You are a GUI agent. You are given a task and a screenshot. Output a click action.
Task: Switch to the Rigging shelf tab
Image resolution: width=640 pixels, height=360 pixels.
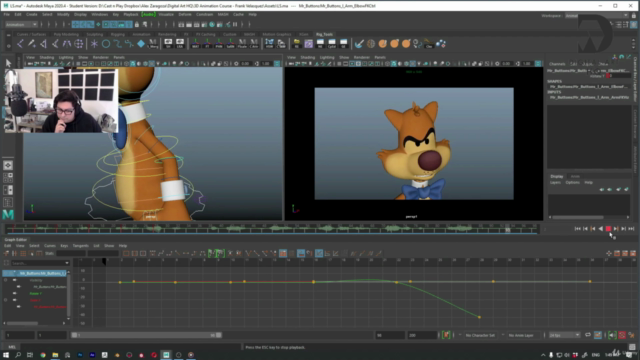[118, 34]
